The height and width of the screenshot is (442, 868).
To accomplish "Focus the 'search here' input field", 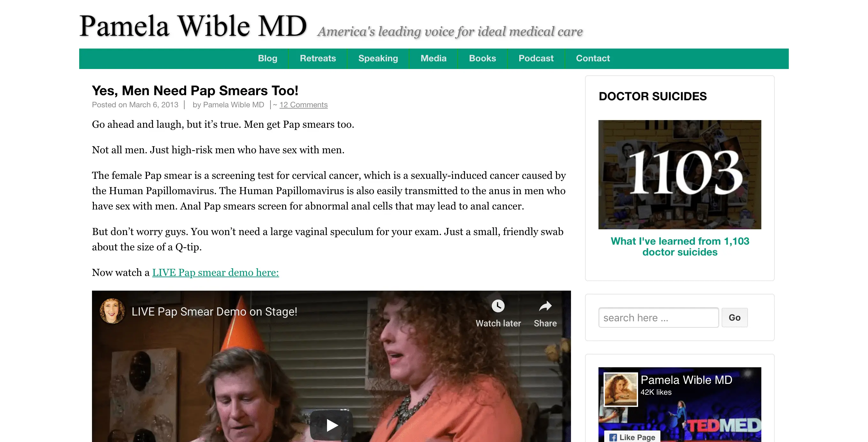I will click(659, 317).
